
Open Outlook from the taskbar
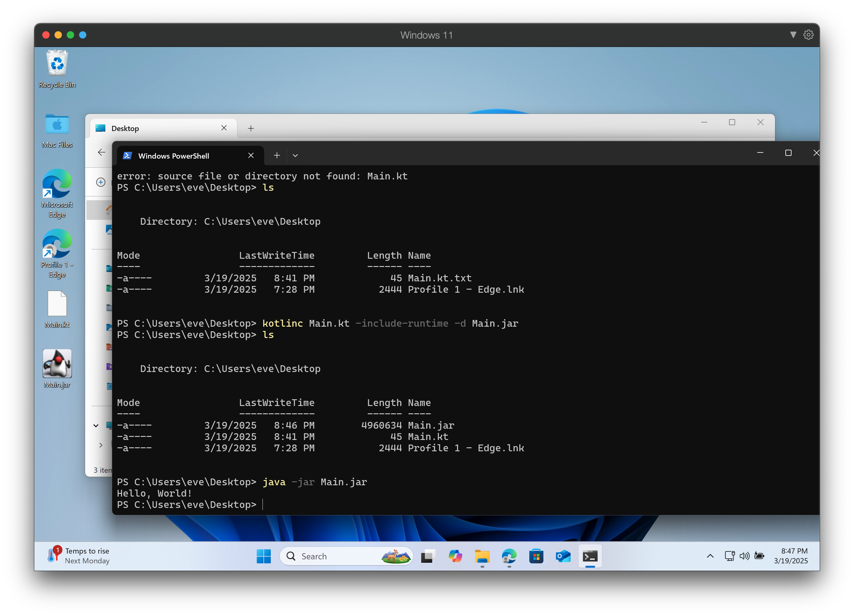click(x=563, y=556)
